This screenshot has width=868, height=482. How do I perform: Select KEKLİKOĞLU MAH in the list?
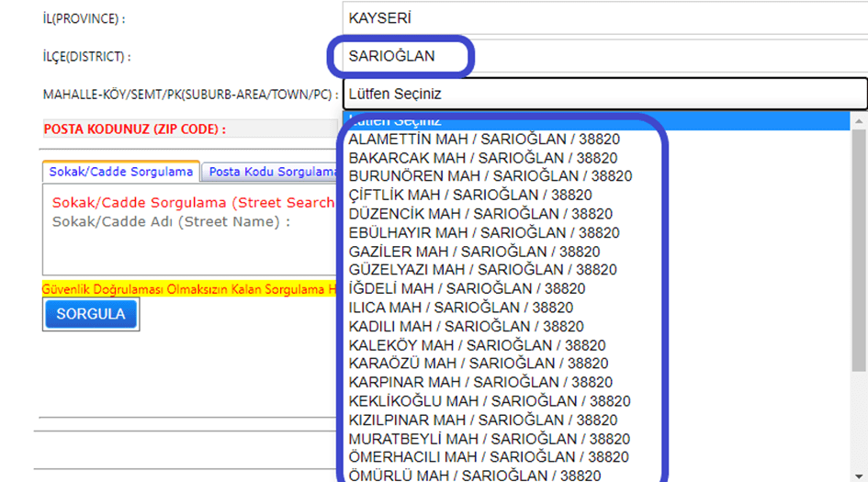pyautogui.click(x=490, y=401)
